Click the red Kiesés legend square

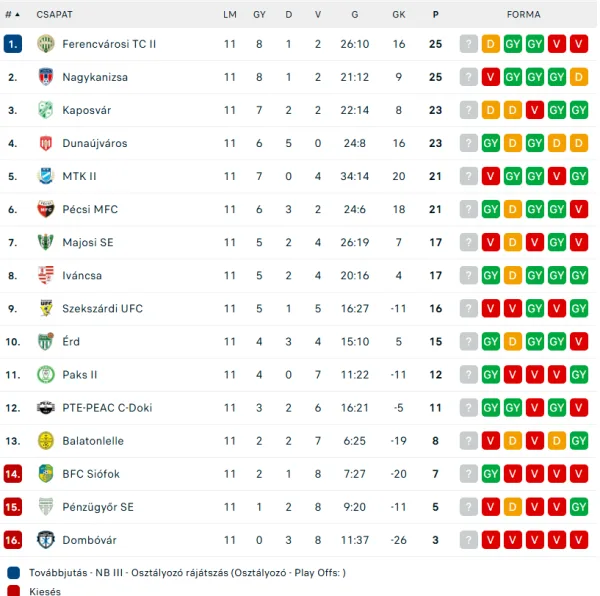click(x=12, y=591)
